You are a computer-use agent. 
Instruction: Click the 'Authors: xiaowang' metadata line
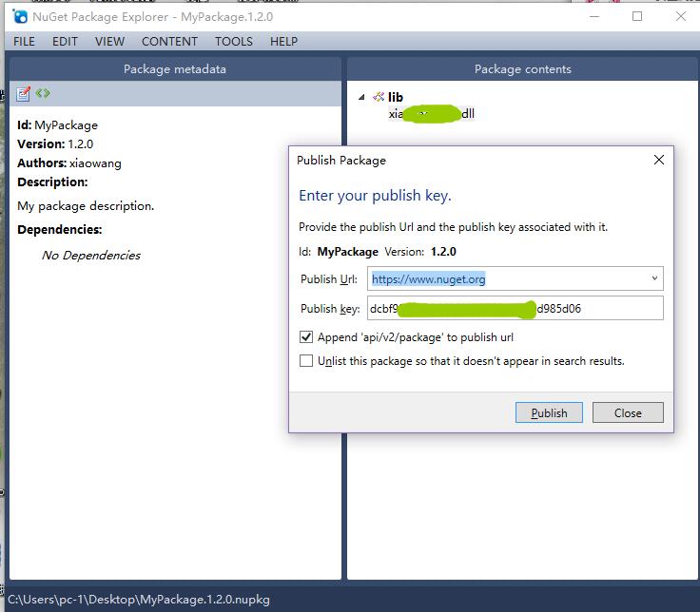pos(69,163)
